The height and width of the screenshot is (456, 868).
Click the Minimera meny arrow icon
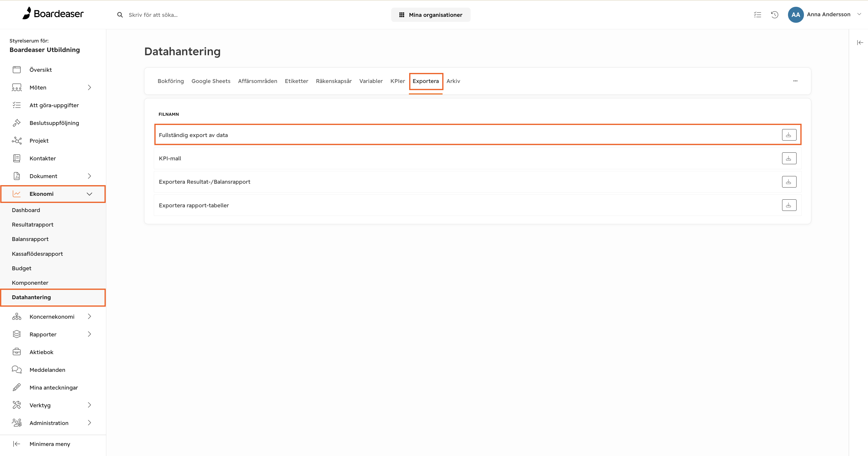[17, 444]
